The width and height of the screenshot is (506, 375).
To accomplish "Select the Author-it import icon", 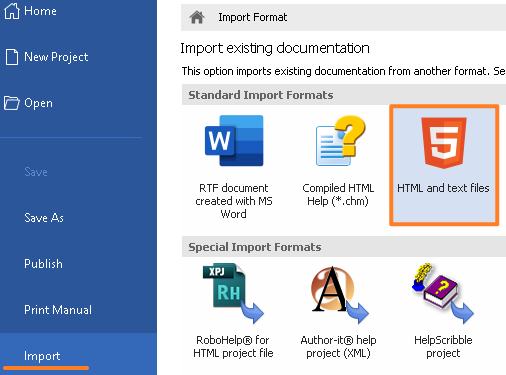I will point(340,295).
